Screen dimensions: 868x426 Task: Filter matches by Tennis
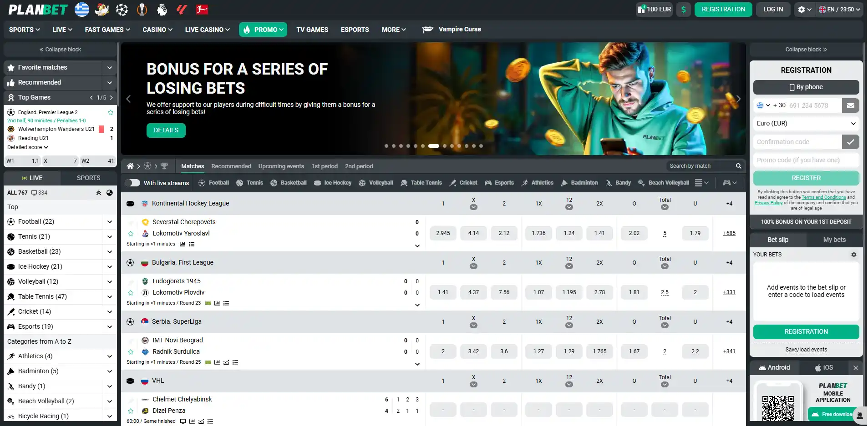249,183
